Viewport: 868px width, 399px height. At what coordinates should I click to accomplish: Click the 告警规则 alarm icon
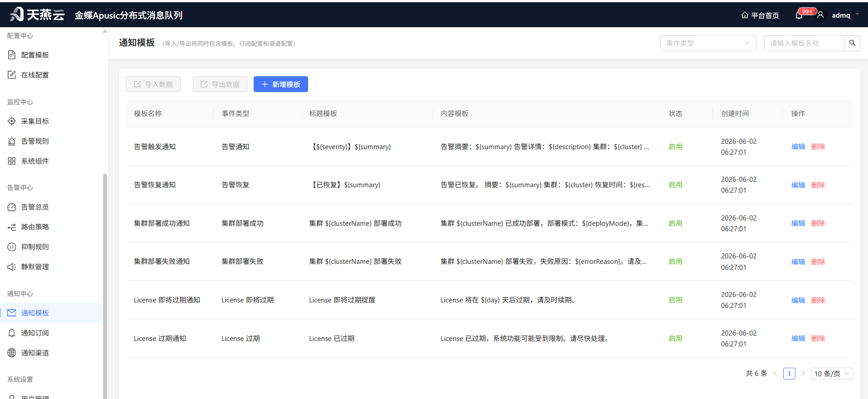coord(12,141)
